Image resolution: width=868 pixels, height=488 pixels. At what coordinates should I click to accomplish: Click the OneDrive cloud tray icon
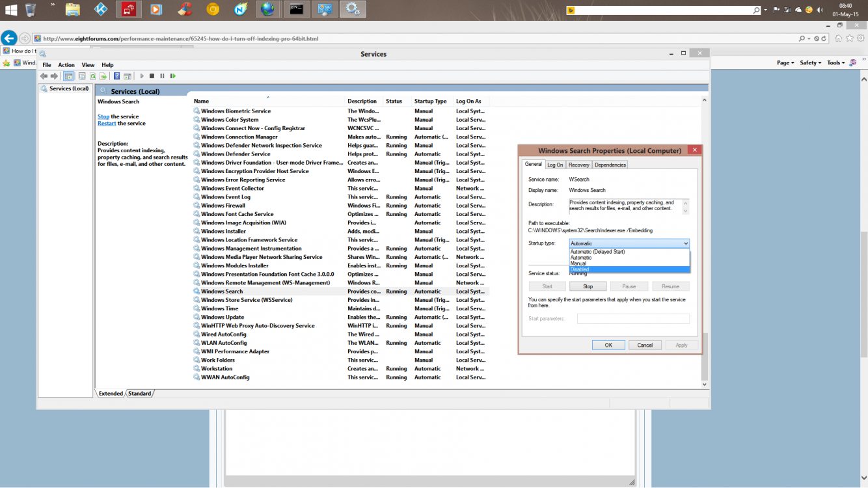[x=798, y=10]
